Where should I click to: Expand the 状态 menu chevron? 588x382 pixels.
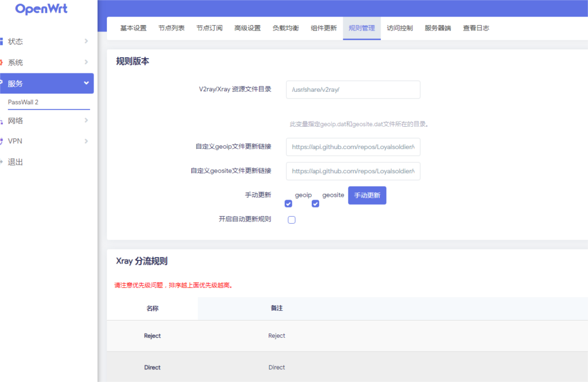coord(86,41)
